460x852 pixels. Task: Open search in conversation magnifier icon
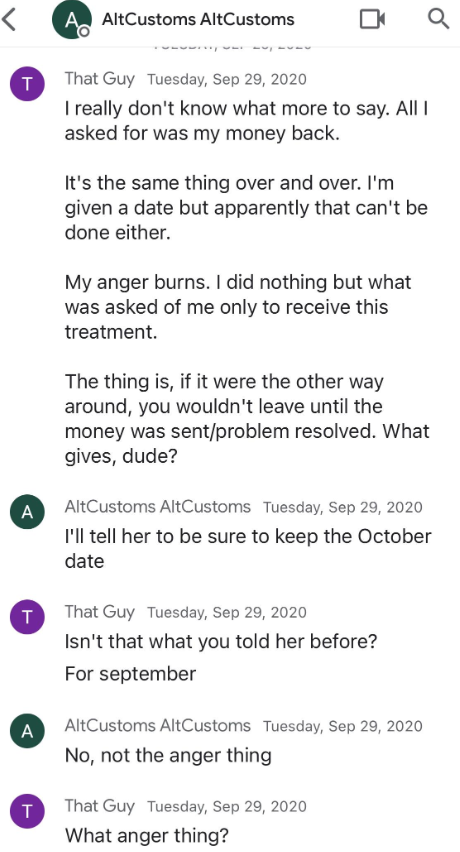(438, 19)
